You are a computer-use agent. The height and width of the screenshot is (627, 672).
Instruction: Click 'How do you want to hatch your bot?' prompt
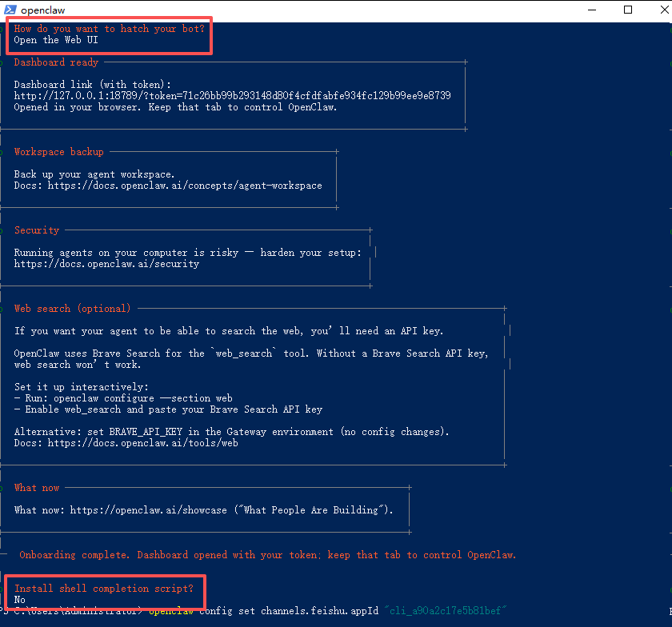click(110, 29)
